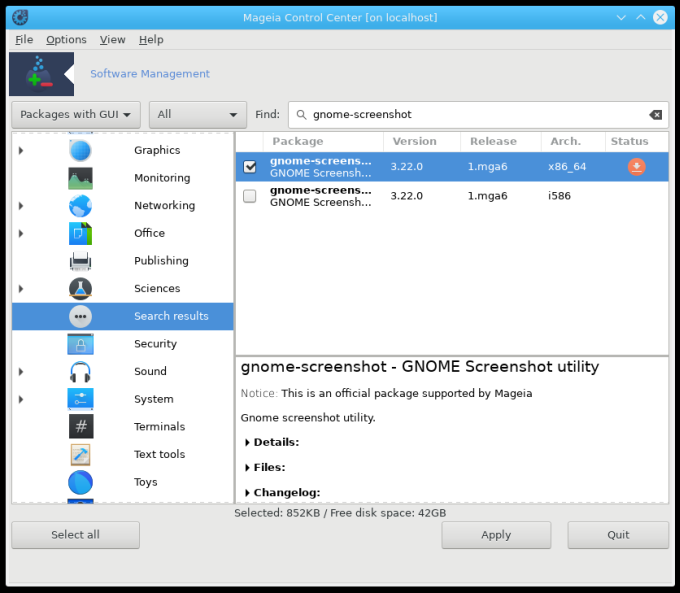Expand the Graphics category tree arrow
Image resolution: width=680 pixels, height=593 pixels.
(x=21, y=151)
